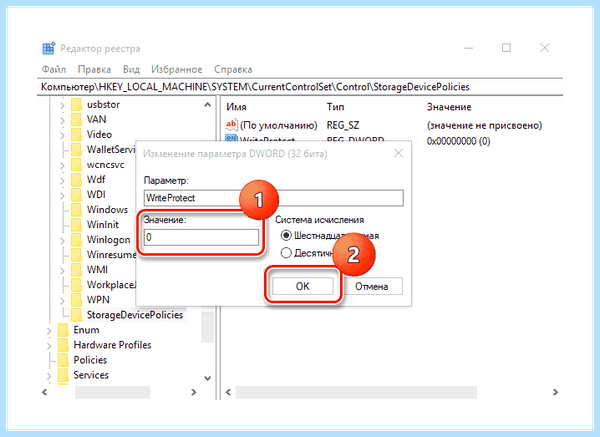This screenshot has width=600, height=437.
Task: Click the string value icon for (По умолчанию)
Action: [x=231, y=125]
